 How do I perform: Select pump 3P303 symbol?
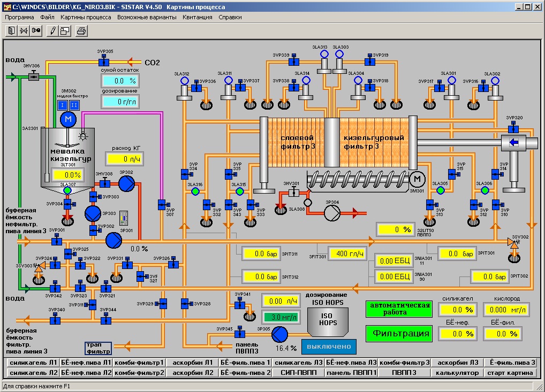coord(93,213)
